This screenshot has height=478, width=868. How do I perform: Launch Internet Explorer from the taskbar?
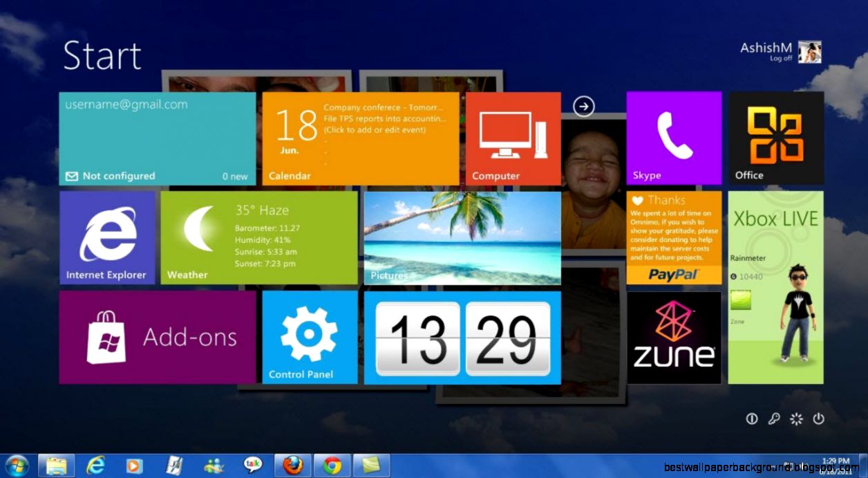click(96, 466)
